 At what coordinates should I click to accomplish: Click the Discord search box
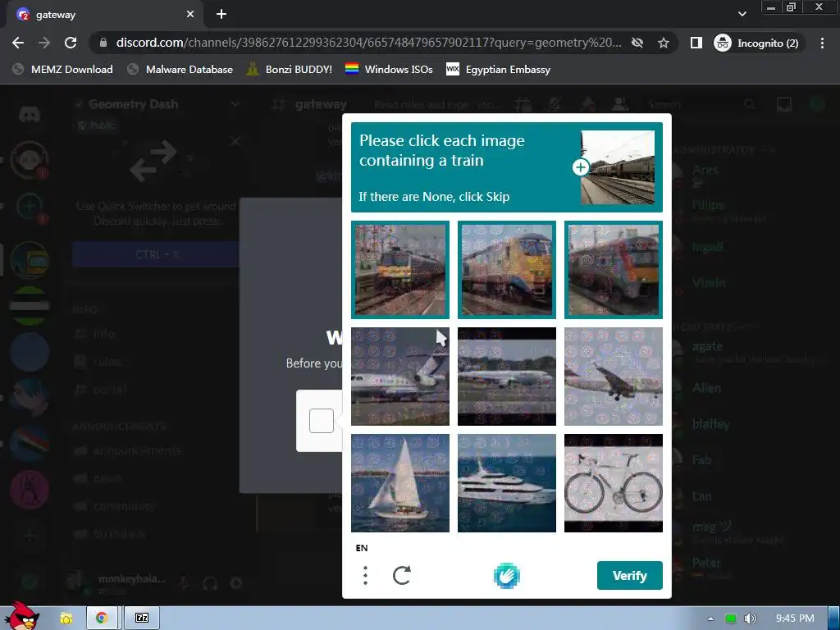[702, 104]
